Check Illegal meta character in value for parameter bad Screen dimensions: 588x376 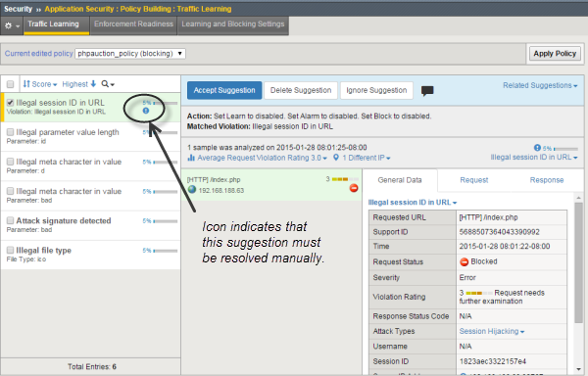tap(11, 191)
